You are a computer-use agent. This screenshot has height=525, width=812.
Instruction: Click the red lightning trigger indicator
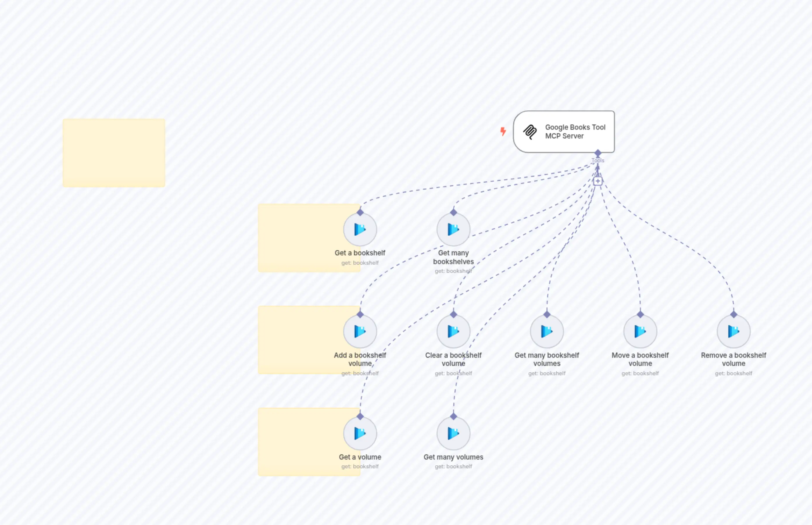[503, 131]
